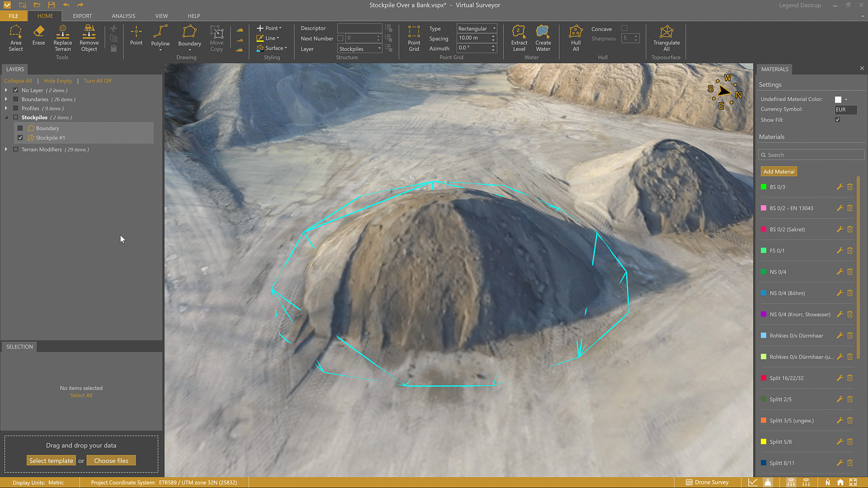Click Create Water tool
The image size is (868, 488).
543,38
